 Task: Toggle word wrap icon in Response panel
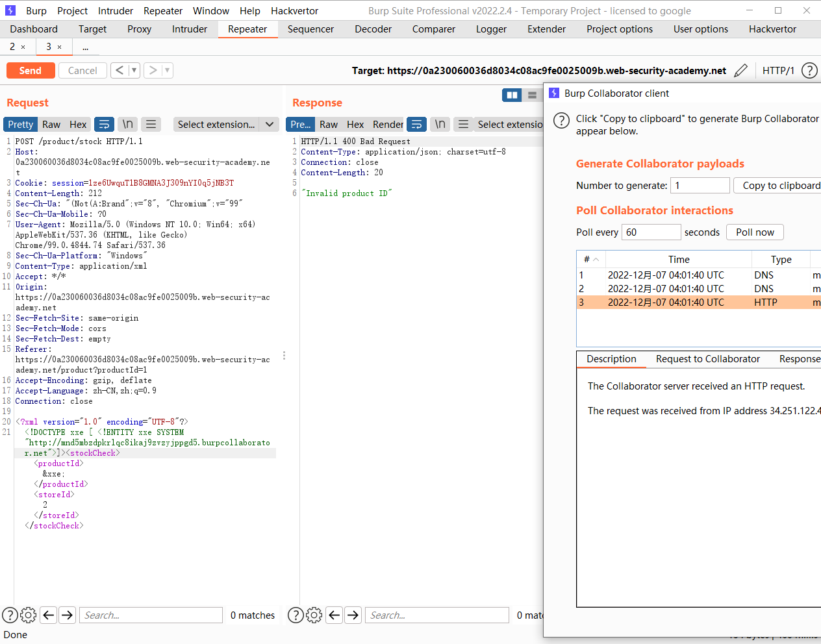coord(416,124)
